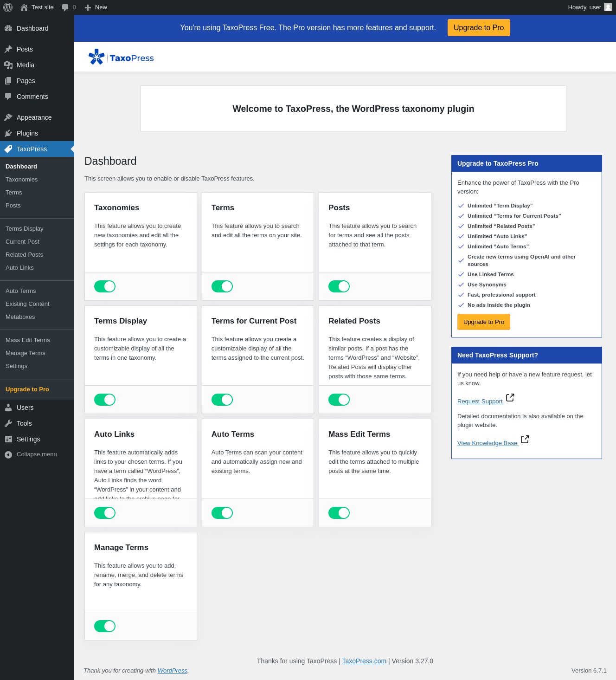Click Upgrade to Pro button in Pro panel
This screenshot has width=616, height=680.
point(484,322)
